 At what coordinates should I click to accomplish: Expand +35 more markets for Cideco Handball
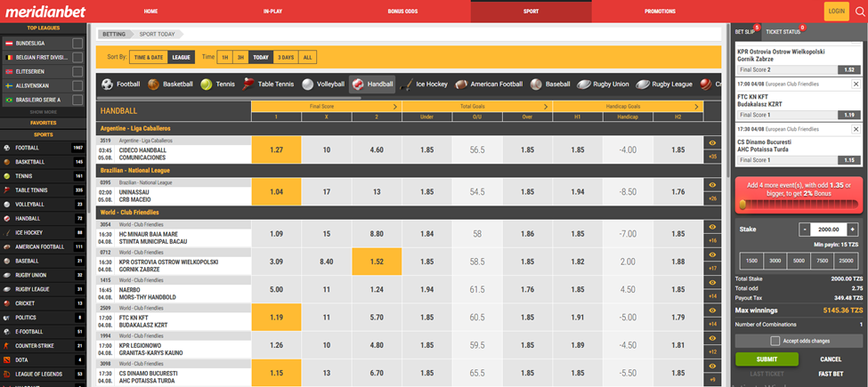pos(712,157)
